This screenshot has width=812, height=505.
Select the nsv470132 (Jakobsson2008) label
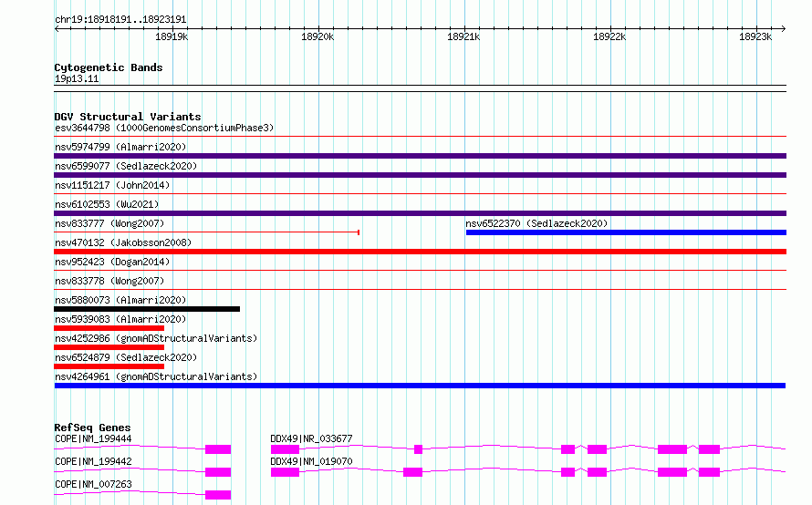click(x=123, y=242)
